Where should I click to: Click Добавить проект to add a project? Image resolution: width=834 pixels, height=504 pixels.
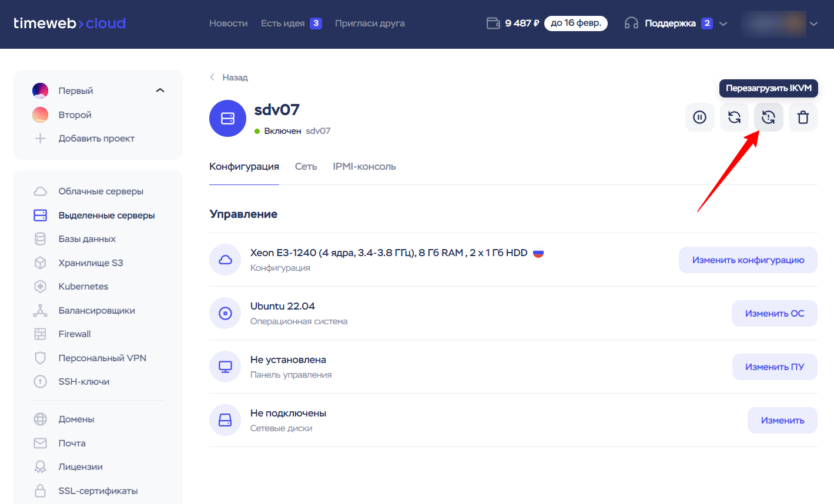click(x=96, y=139)
